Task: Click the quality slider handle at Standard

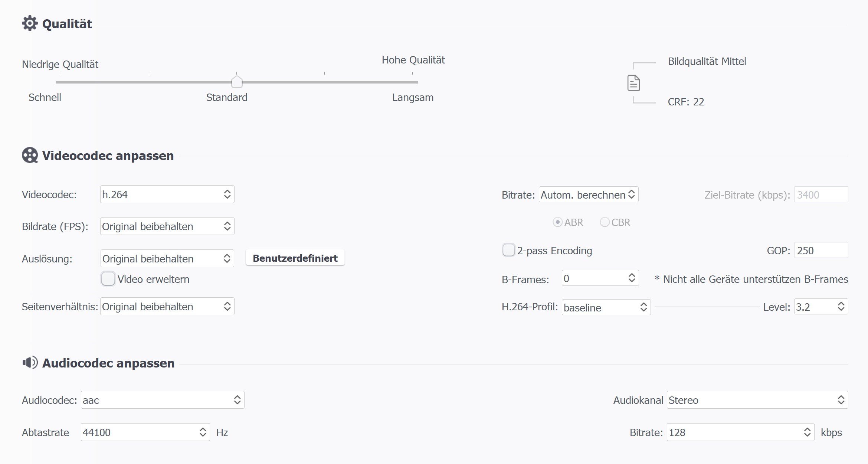Action: (x=237, y=82)
